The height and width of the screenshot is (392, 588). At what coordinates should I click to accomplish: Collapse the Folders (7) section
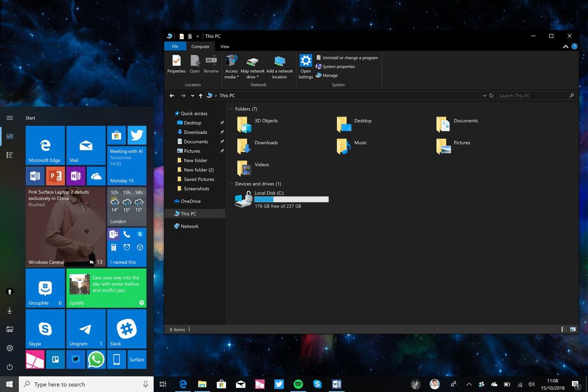pos(233,108)
